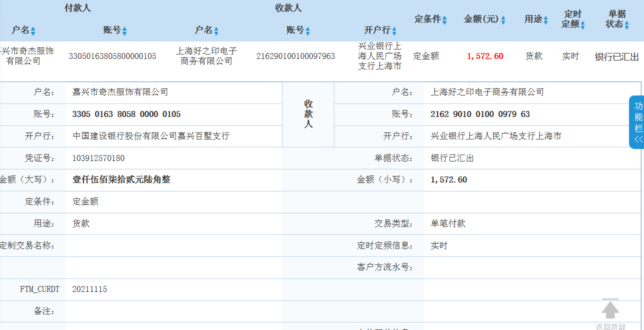Expand the 功能栏 side panel

636,122
